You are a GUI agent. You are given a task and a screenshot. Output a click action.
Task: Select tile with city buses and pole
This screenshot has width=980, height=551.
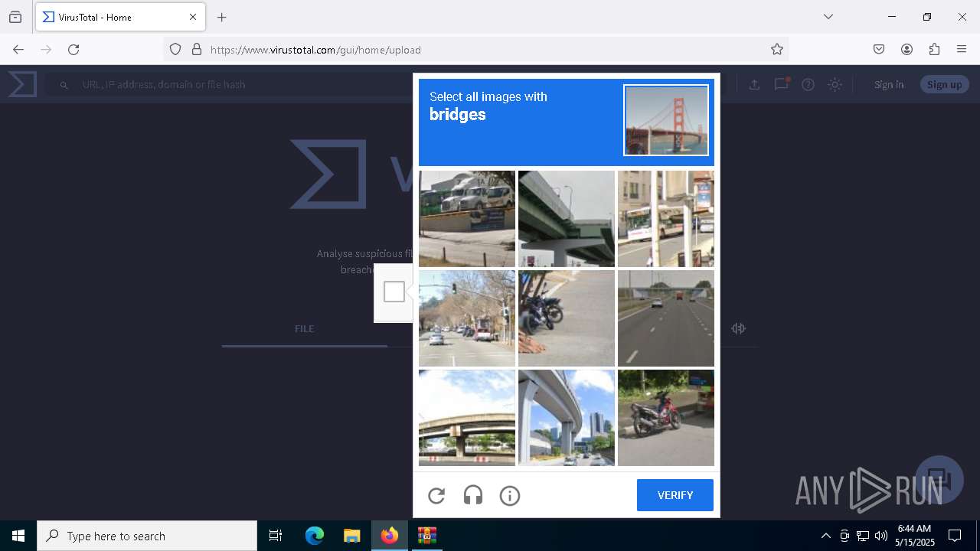pyautogui.click(x=666, y=219)
